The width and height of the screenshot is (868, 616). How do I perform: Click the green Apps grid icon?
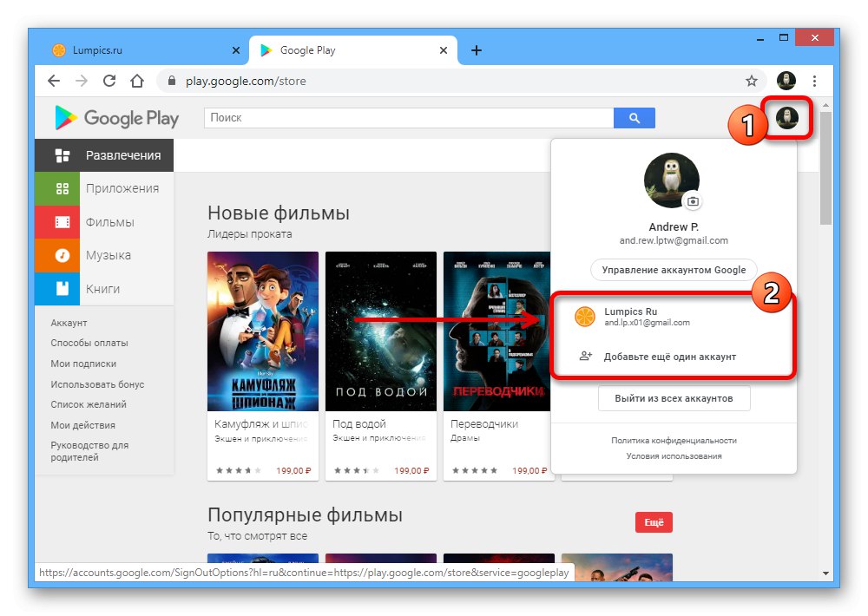point(62,189)
